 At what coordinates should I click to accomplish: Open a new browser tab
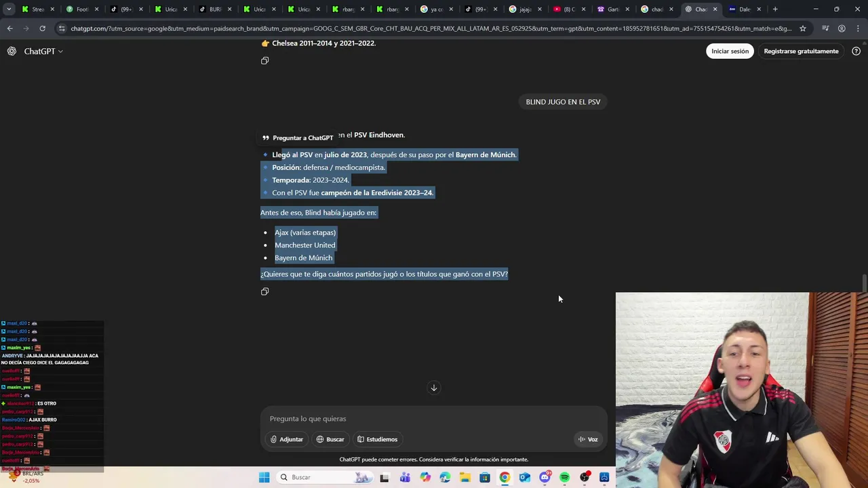click(775, 9)
